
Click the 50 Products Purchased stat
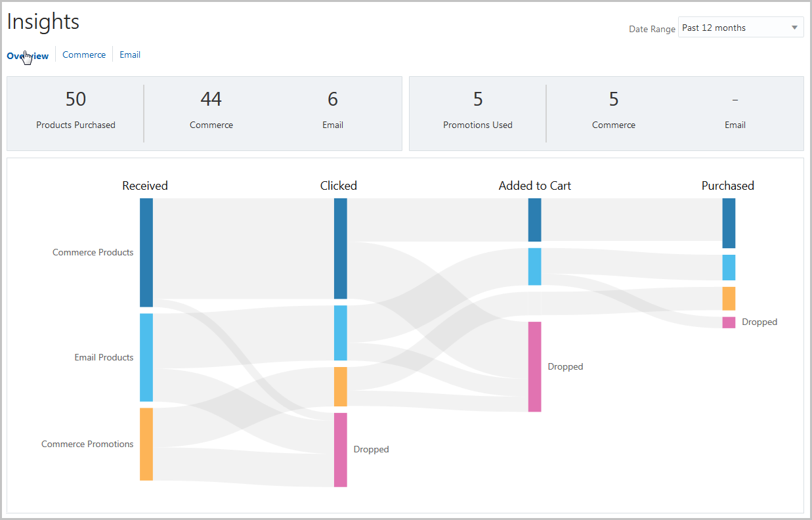(75, 110)
